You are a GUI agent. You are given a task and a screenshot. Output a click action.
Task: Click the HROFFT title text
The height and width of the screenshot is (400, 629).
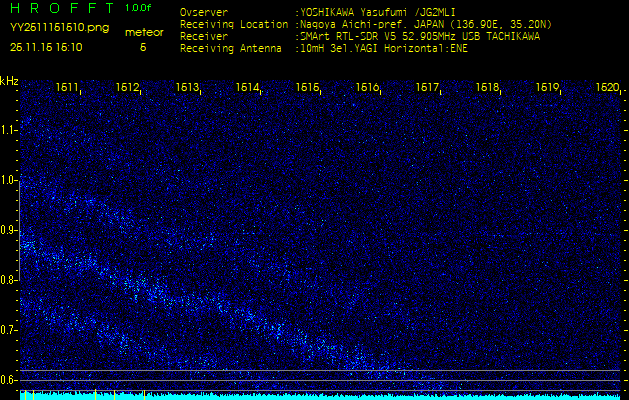coord(56,8)
